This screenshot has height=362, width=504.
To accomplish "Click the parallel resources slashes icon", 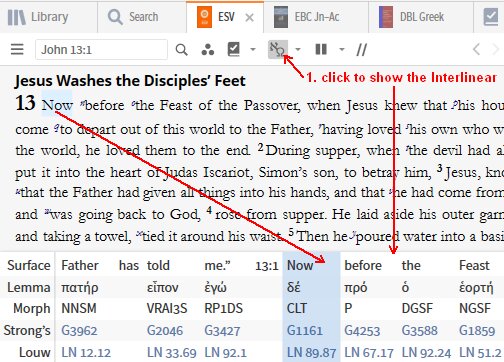I will tap(362, 50).
